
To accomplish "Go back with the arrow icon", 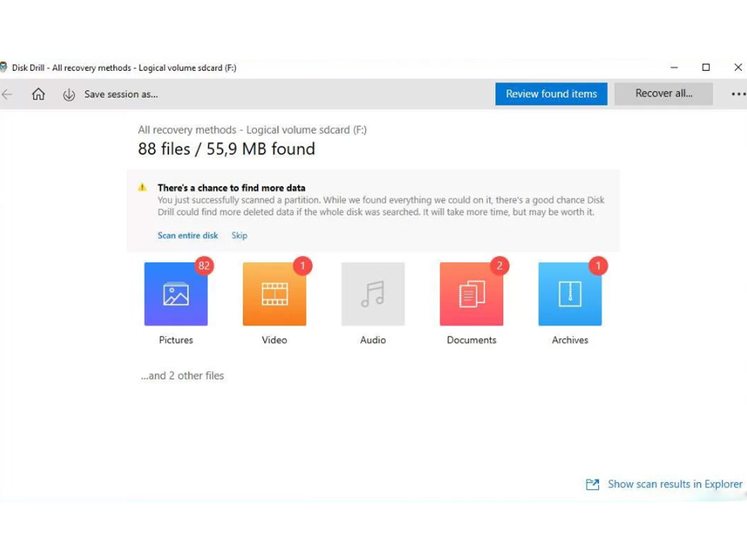I will pyautogui.click(x=7, y=94).
